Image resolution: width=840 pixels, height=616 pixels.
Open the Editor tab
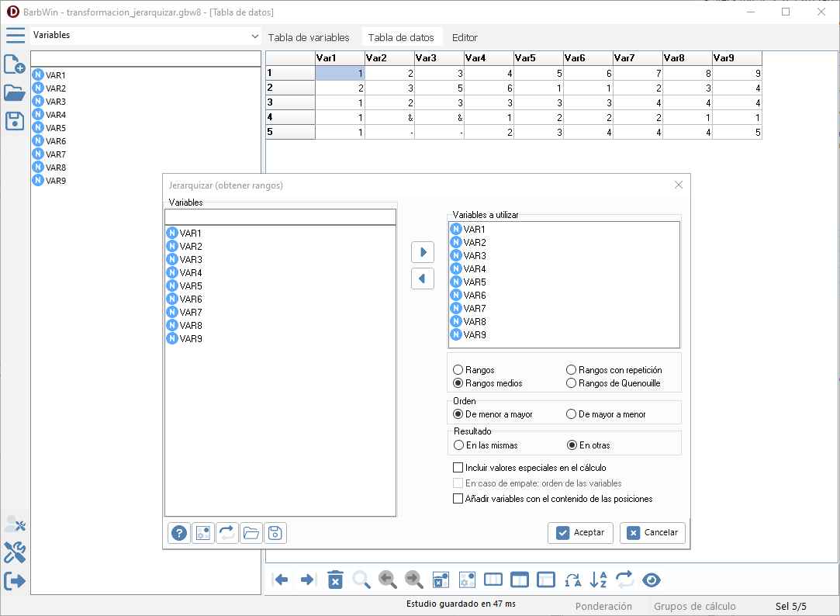pyautogui.click(x=465, y=37)
